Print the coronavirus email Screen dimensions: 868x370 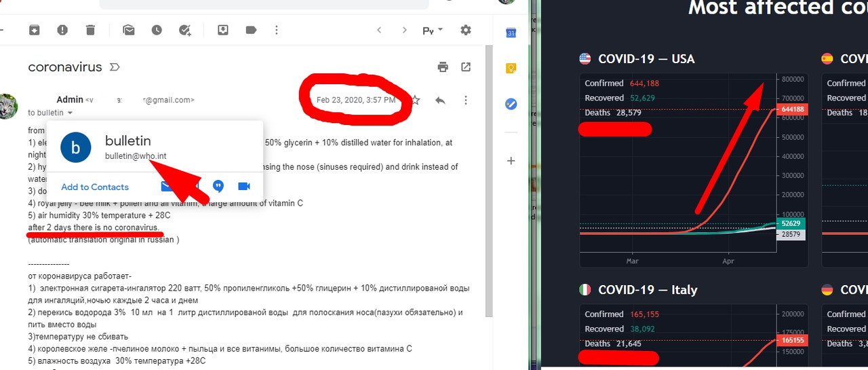[x=443, y=67]
